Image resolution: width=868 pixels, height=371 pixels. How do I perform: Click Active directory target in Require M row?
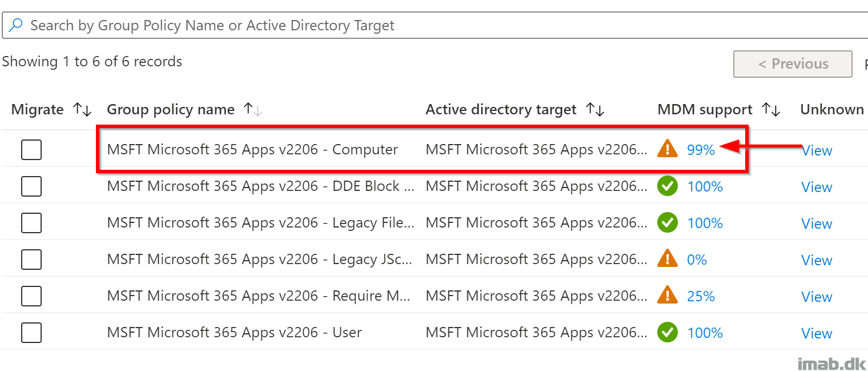tap(537, 296)
